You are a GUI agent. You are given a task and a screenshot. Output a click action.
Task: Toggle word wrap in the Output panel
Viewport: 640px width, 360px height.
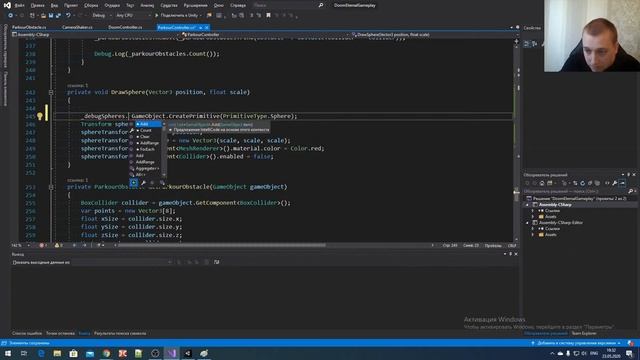pyautogui.click(x=216, y=262)
